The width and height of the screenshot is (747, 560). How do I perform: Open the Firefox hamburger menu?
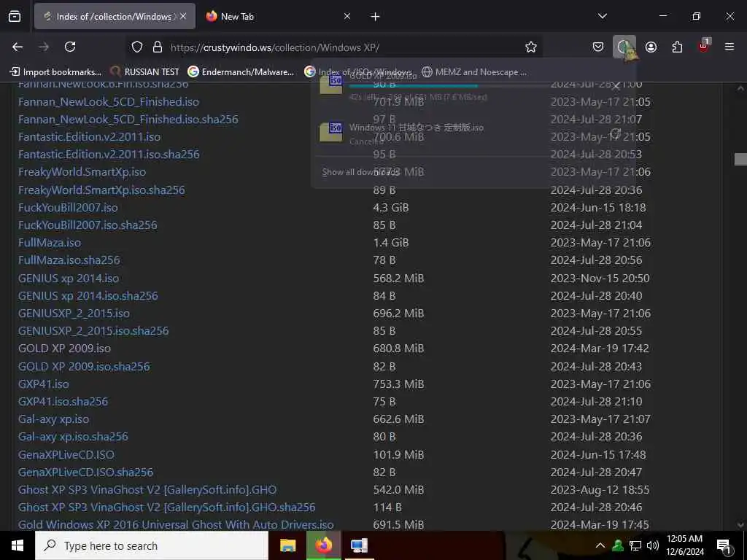[729, 47]
